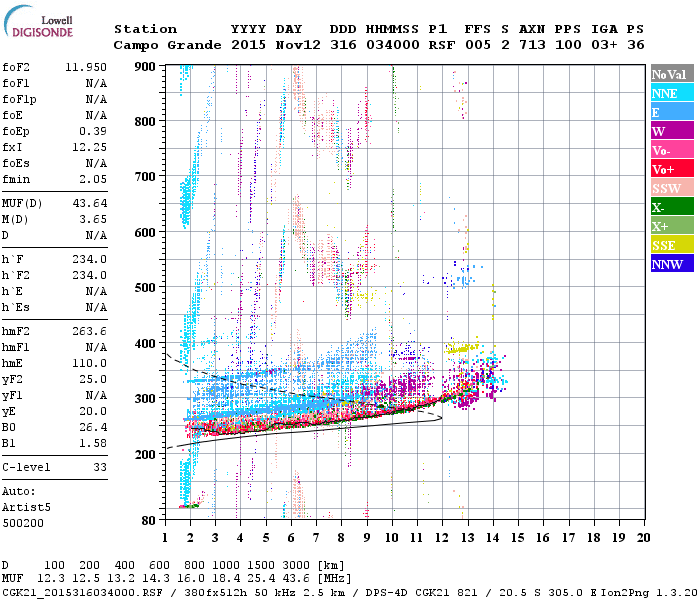The height and width of the screenshot is (600, 700).
Task: Click the 80 km height axis label
Action: point(149,520)
